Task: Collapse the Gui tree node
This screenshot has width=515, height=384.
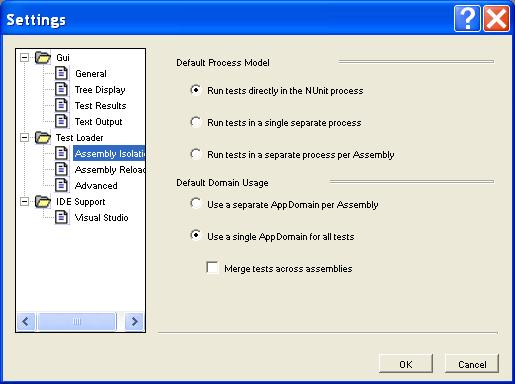Action: point(24,58)
